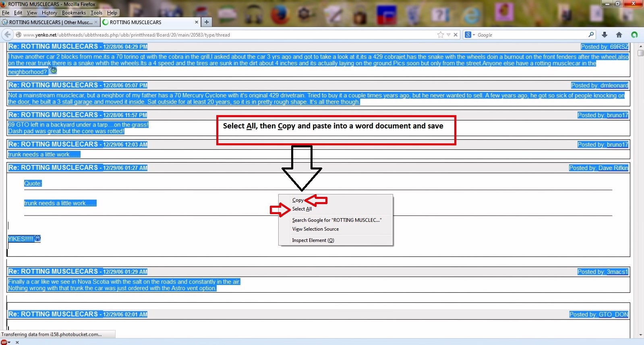The width and height of the screenshot is (644, 345).
Task: Bookmark this page with the star icon
Action: pyautogui.click(x=441, y=35)
